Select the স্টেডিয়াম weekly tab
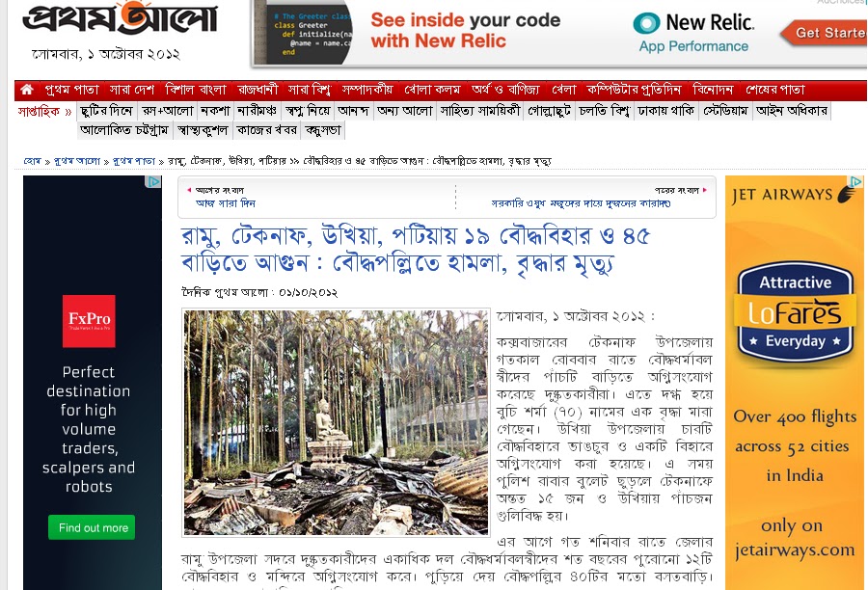This screenshot has height=590, width=868. 725,111
